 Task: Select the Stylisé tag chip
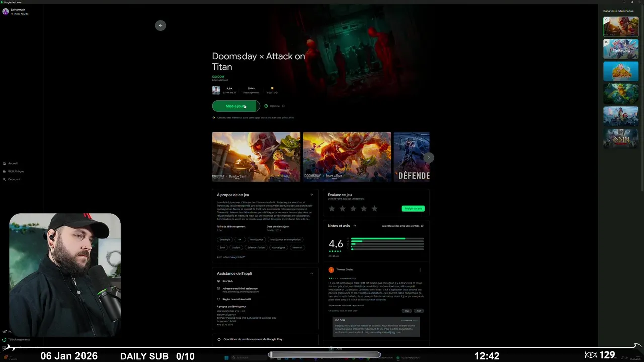[x=236, y=247]
